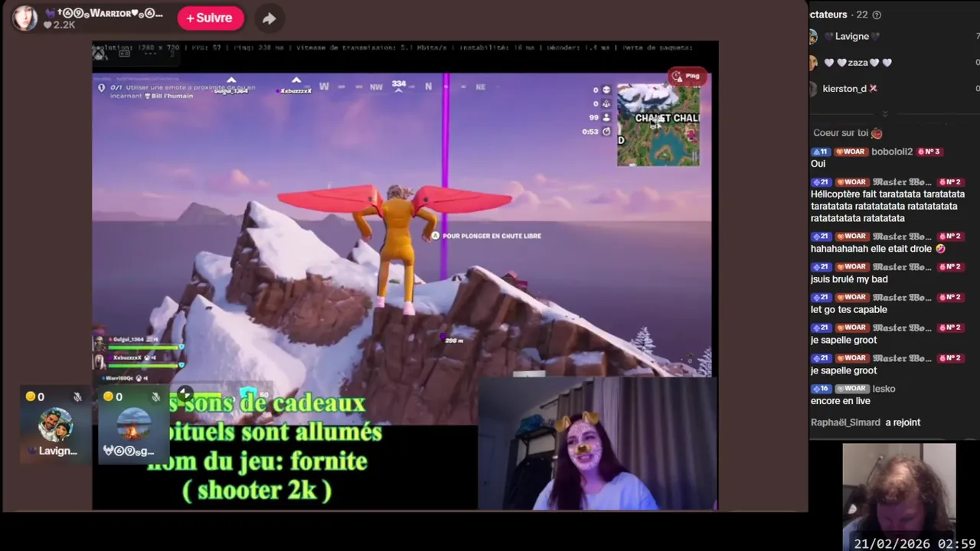This screenshot has width=980, height=551.
Task: Click the 'POUR PLONGER EN CHUTE LIBRE' prompt
Action: coord(486,236)
